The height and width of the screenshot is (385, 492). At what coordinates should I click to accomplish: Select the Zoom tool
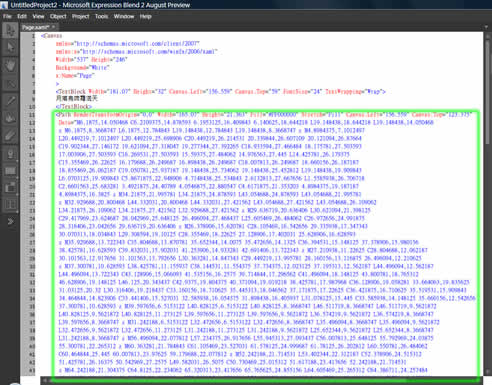pyautogui.click(x=10, y=83)
